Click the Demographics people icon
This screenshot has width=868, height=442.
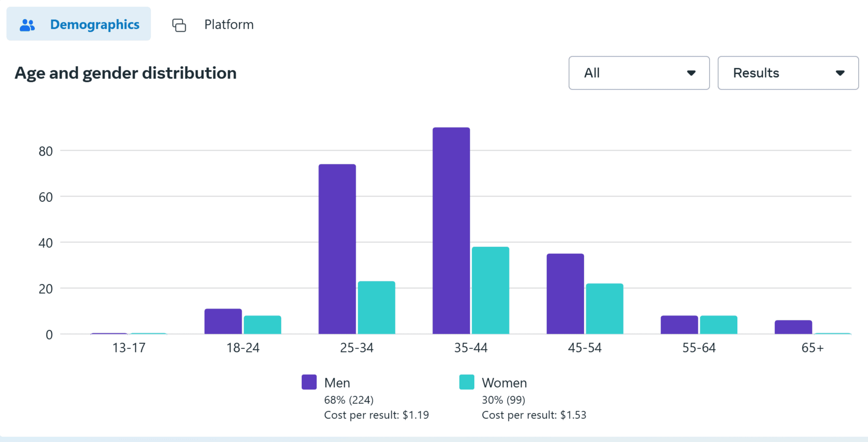click(x=27, y=25)
